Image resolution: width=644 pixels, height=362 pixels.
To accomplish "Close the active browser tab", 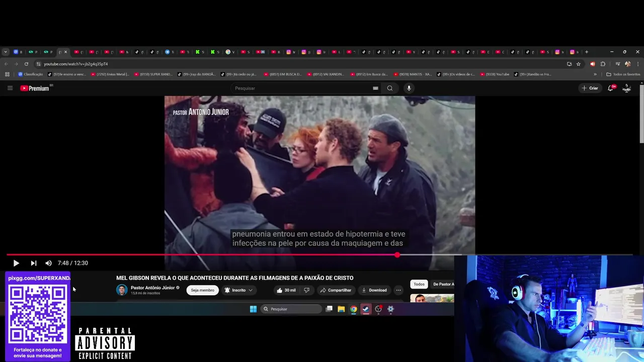I will click(65, 52).
